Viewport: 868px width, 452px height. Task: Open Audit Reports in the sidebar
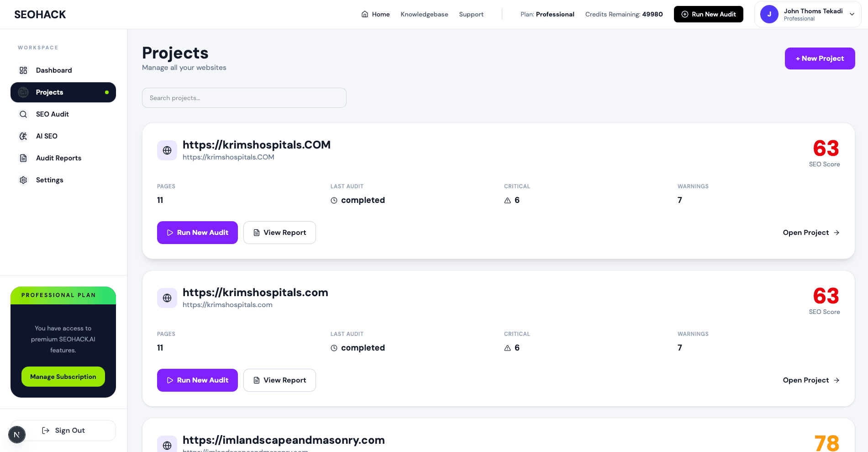tap(63, 158)
